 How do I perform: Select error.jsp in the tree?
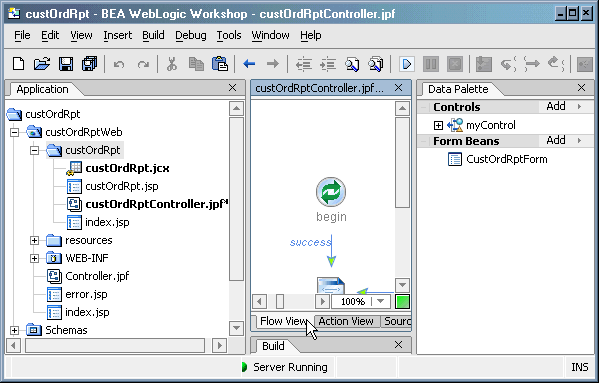click(x=86, y=294)
